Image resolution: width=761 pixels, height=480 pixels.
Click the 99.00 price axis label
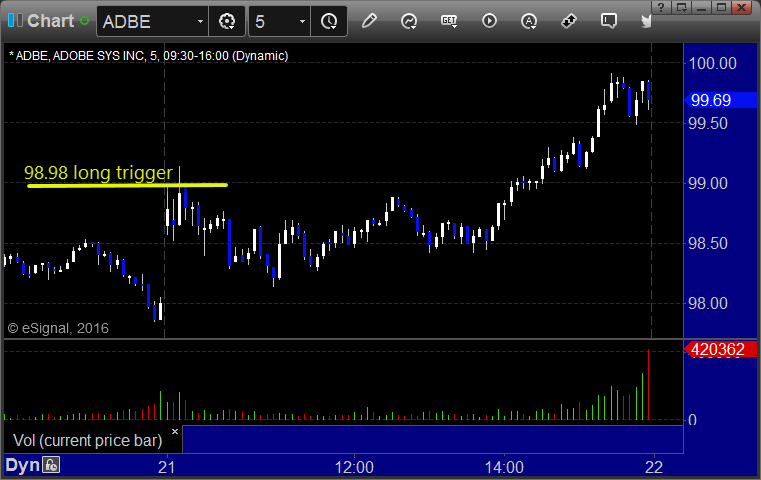pyautogui.click(x=708, y=183)
